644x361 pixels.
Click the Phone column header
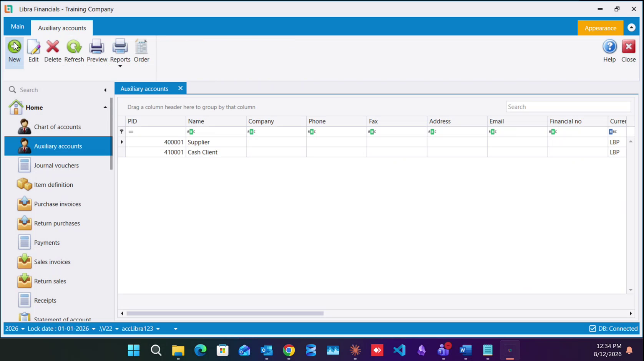(x=337, y=121)
